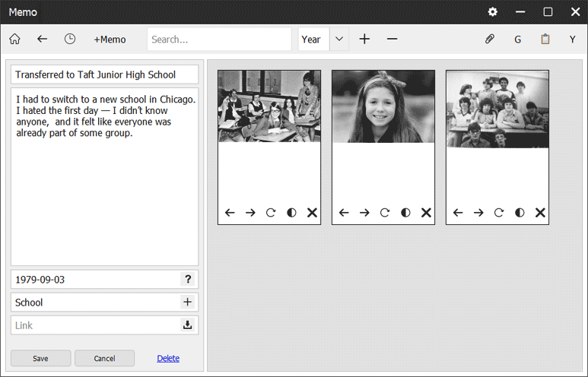
Task: Toggle contrast on girl portrait photo
Action: pyautogui.click(x=405, y=213)
